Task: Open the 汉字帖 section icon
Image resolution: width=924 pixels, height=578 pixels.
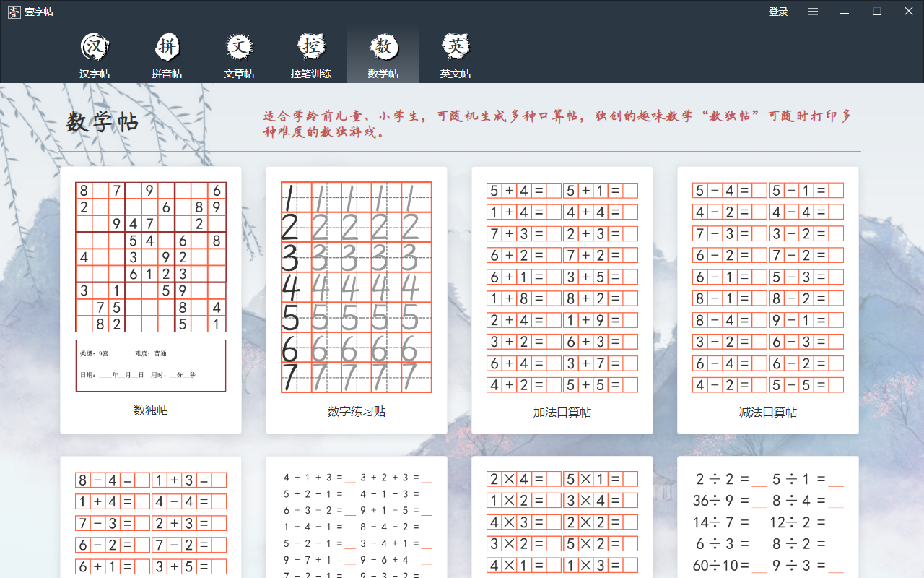Action: (x=95, y=47)
